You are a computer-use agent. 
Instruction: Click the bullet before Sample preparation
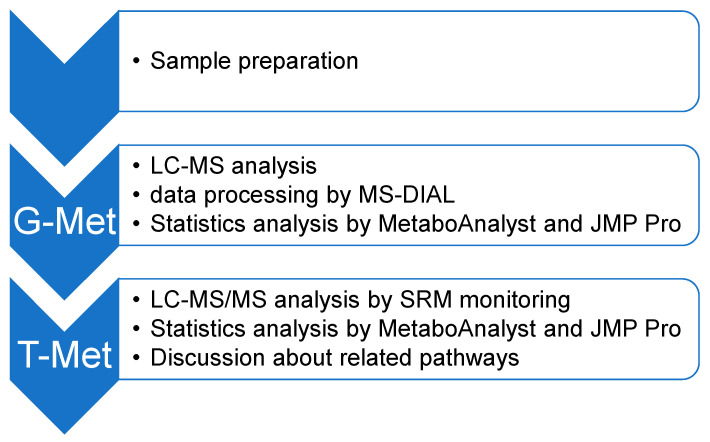(x=136, y=61)
